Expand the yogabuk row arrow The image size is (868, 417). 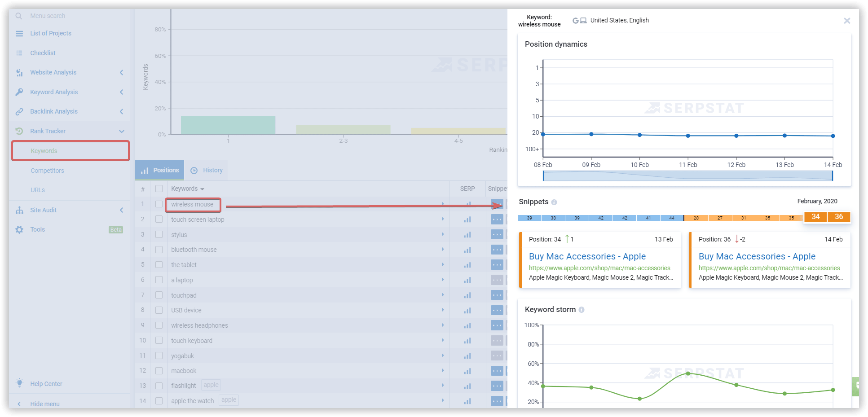(443, 356)
